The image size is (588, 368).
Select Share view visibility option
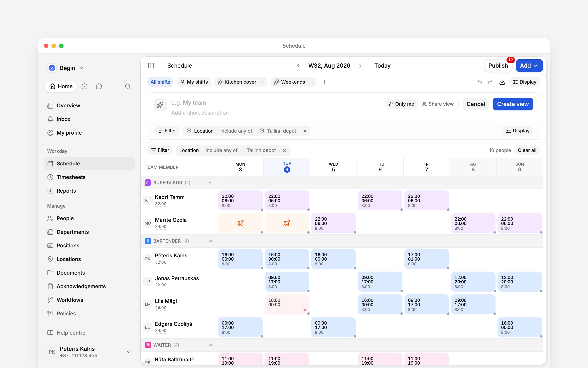(438, 104)
